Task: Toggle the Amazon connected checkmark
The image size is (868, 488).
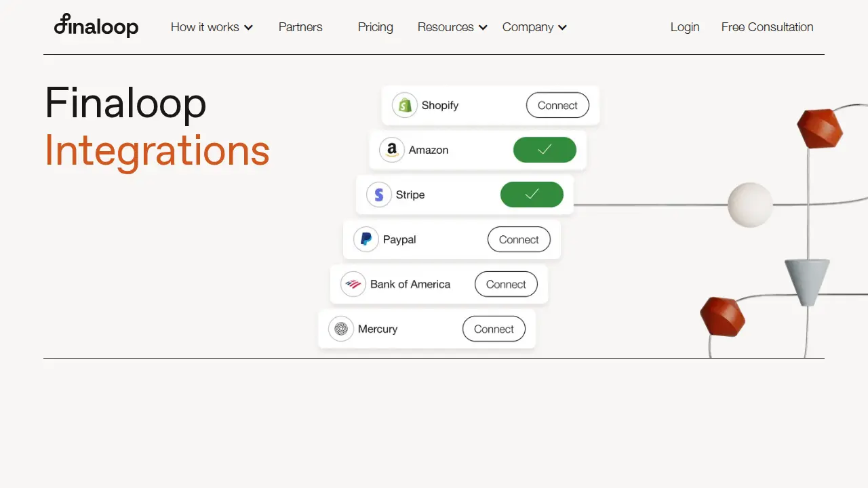Action: click(545, 150)
